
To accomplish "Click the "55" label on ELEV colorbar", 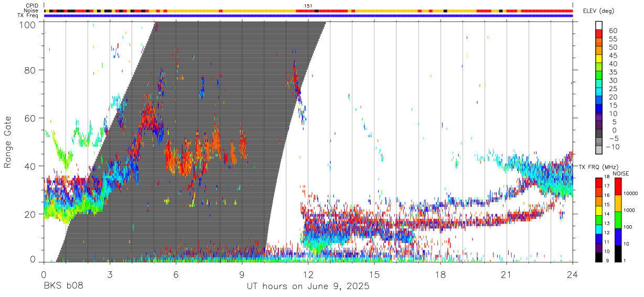I will [613, 39].
